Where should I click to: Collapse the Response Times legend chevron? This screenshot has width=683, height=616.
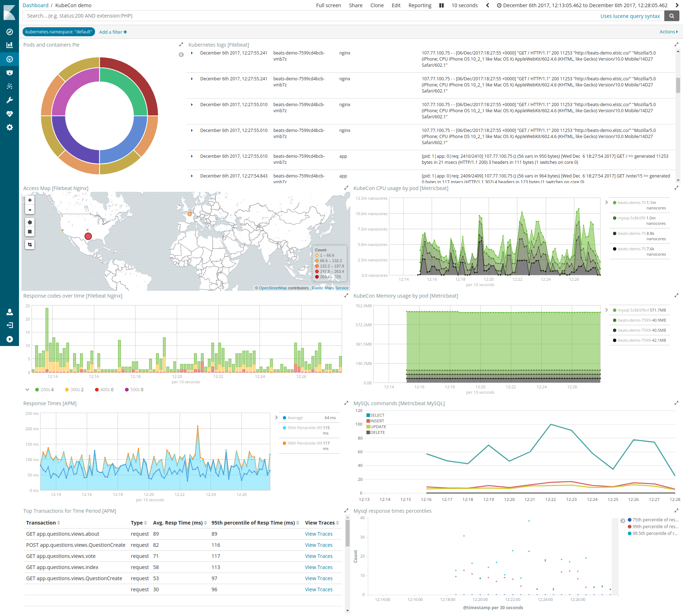click(276, 418)
